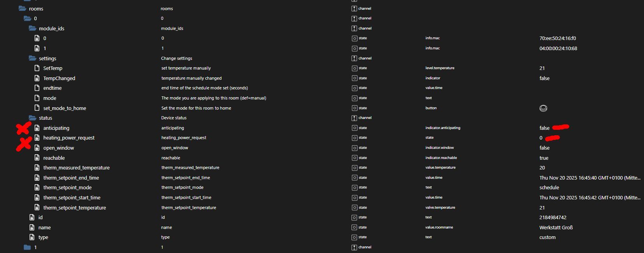Collapse the status folder
644x253 pixels.
32,118
